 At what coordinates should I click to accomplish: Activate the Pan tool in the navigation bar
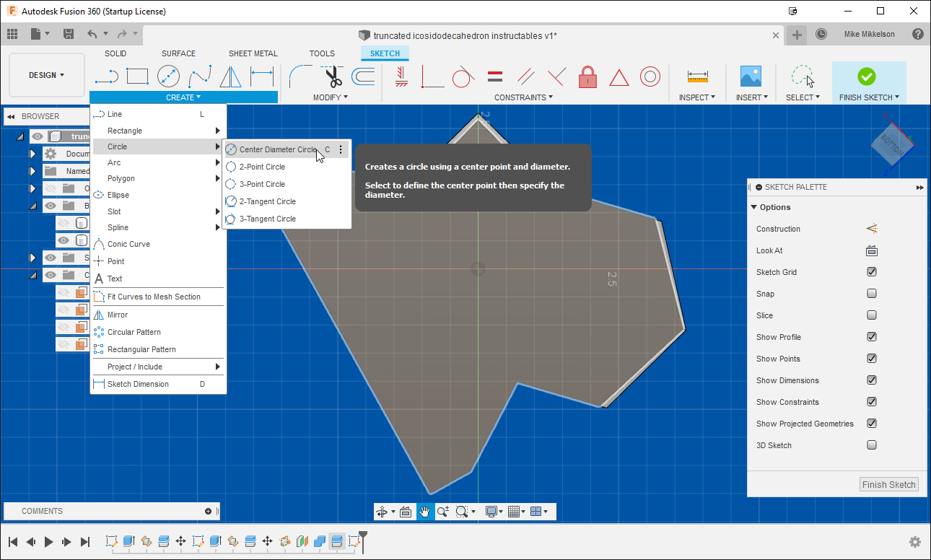coord(426,511)
